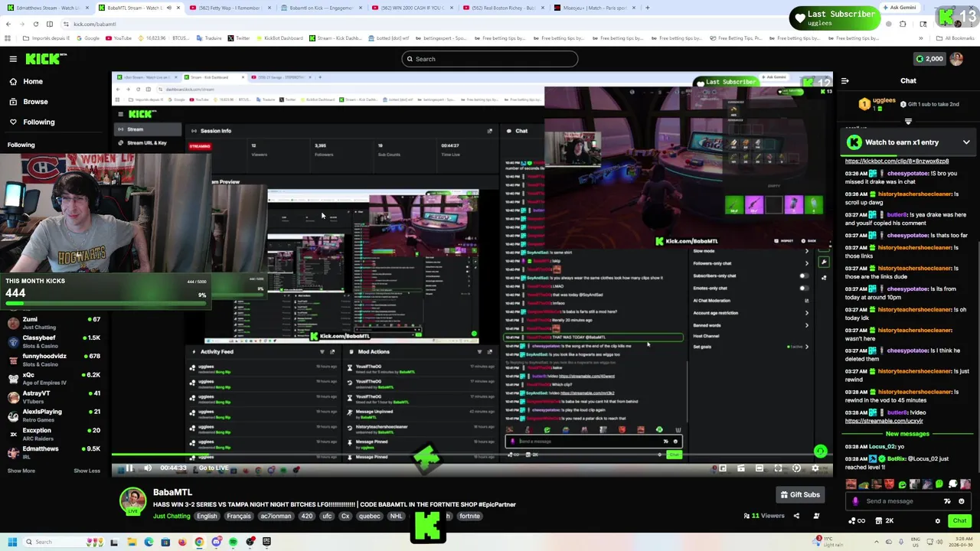Open a new browser tab with plus
The image size is (980, 551).
click(x=648, y=8)
